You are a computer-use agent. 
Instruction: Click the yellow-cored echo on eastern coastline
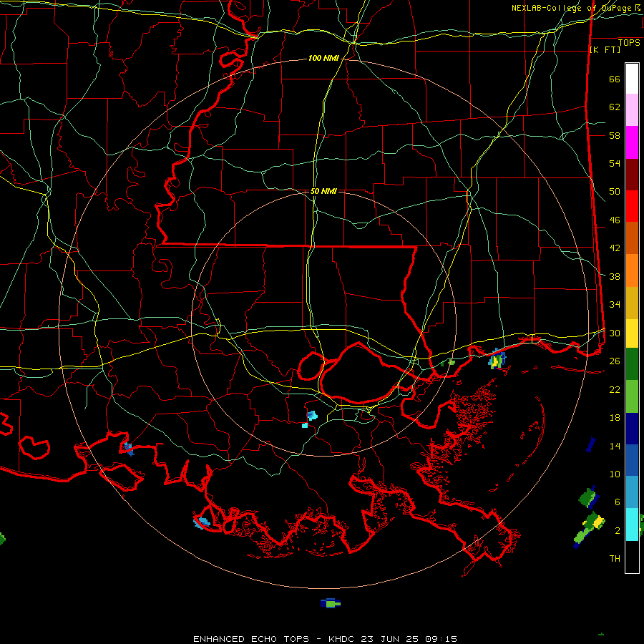tap(497, 360)
